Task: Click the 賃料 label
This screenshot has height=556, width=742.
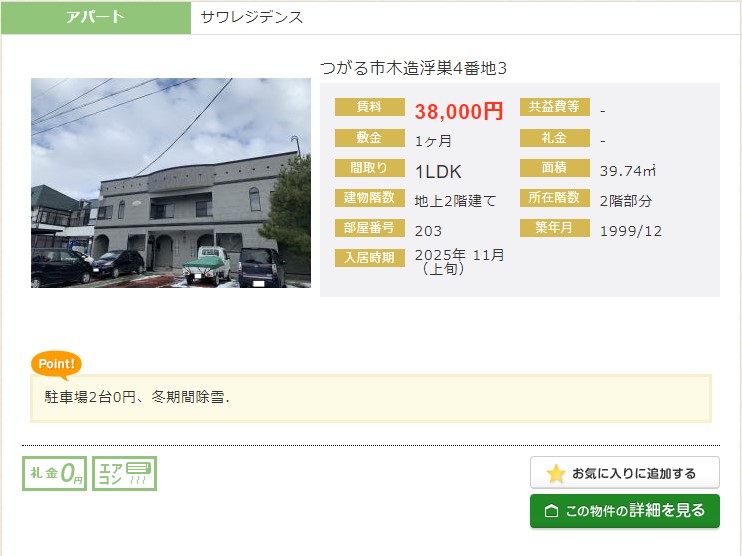Action: [x=369, y=108]
